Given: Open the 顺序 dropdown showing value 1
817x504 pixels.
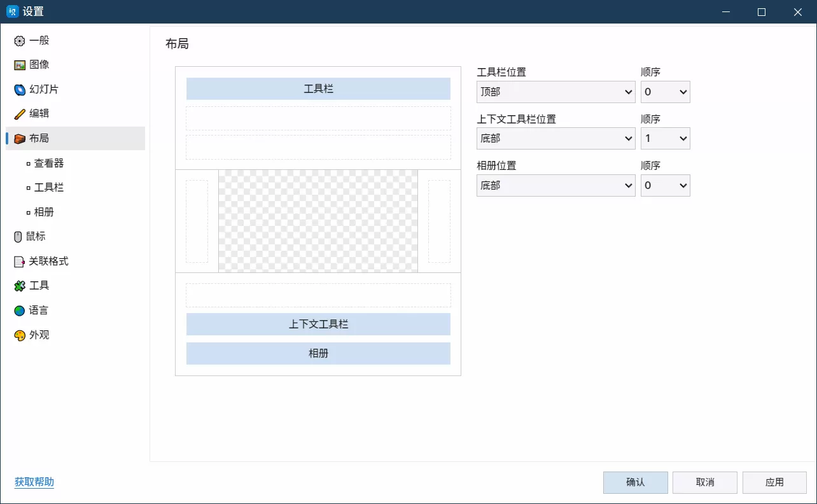Looking at the screenshot, I should (x=665, y=139).
